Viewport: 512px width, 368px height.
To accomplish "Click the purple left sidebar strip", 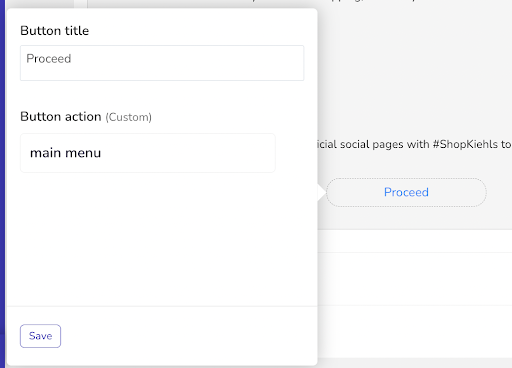I will [x=3, y=184].
